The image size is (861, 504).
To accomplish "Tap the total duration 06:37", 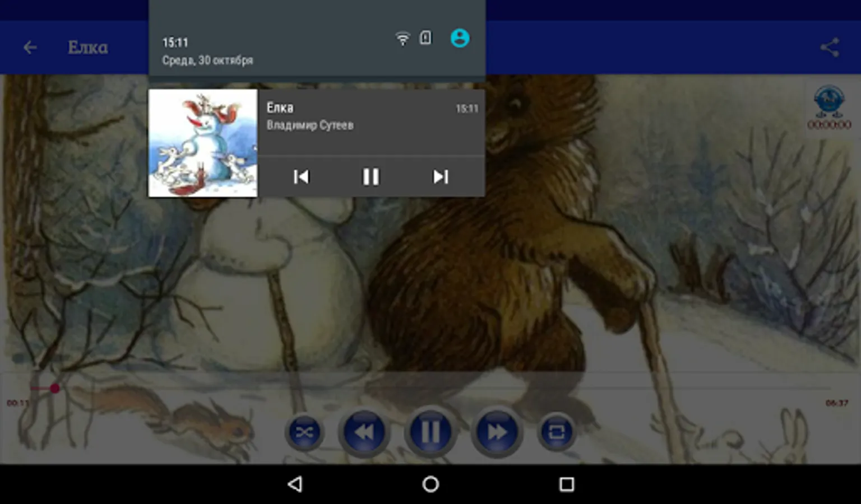I will pyautogui.click(x=837, y=403).
